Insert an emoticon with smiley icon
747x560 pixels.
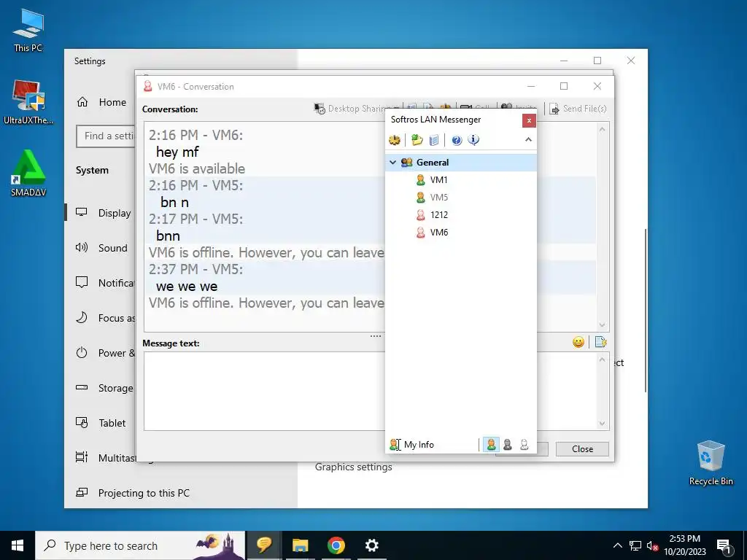point(578,342)
